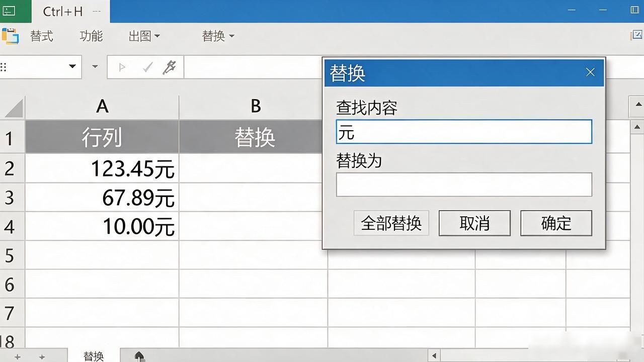This screenshot has width=644, height=362.
Task: Click the gray triangle icon in the formula bar
Action: point(122,67)
